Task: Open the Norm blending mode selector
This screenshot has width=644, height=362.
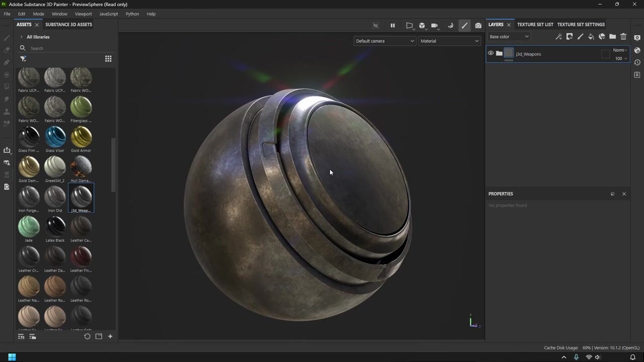Action: (619, 50)
